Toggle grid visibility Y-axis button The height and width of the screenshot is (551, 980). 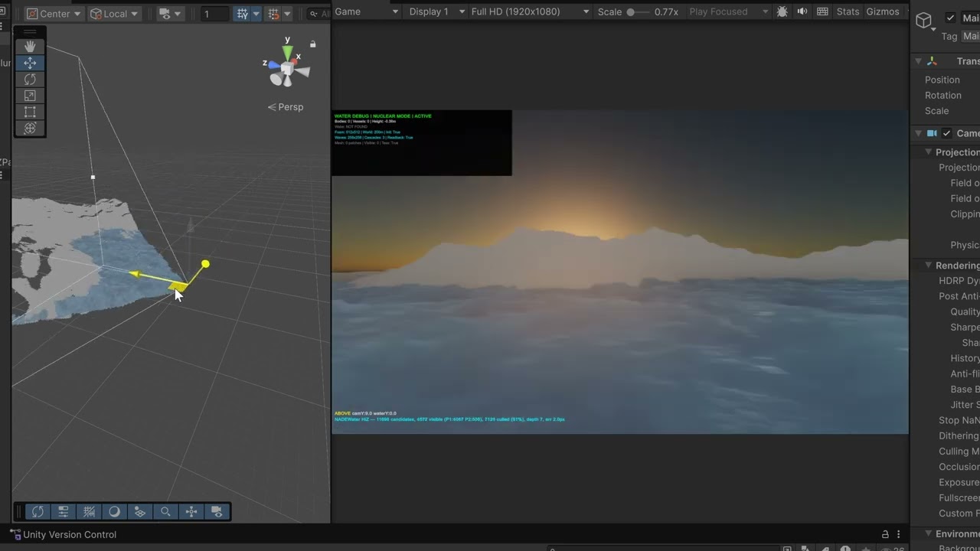[243, 14]
